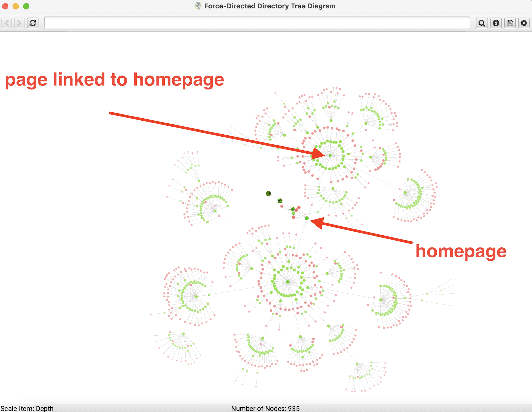Maximize window with the green button
This screenshot has width=532, height=412.
click(26, 6)
